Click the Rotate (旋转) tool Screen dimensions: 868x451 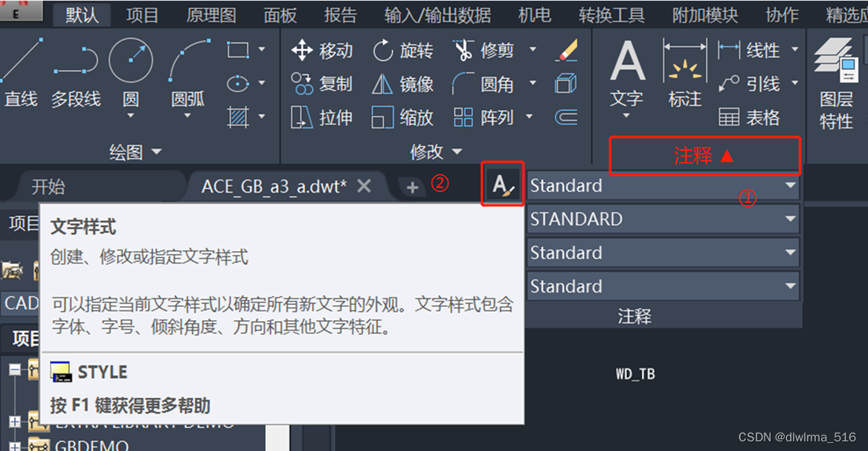click(x=402, y=51)
